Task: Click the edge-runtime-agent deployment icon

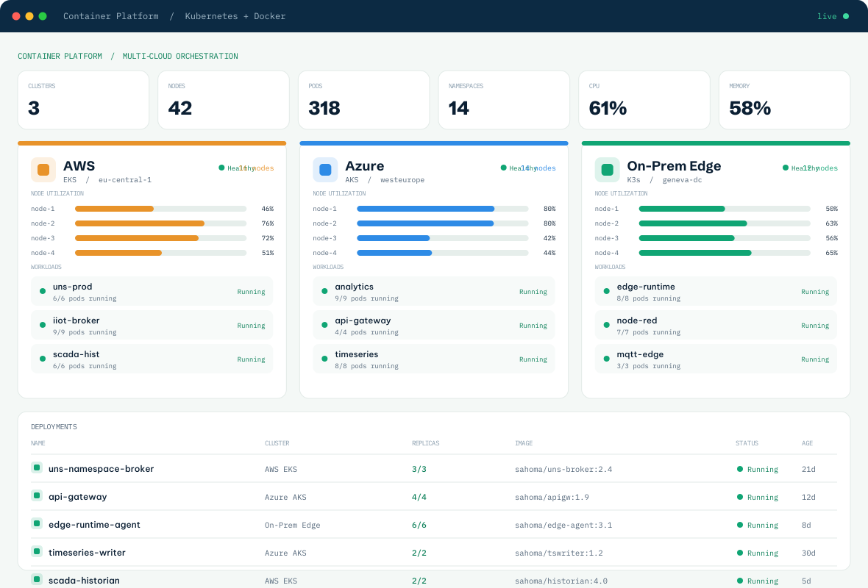Action: pos(37,524)
